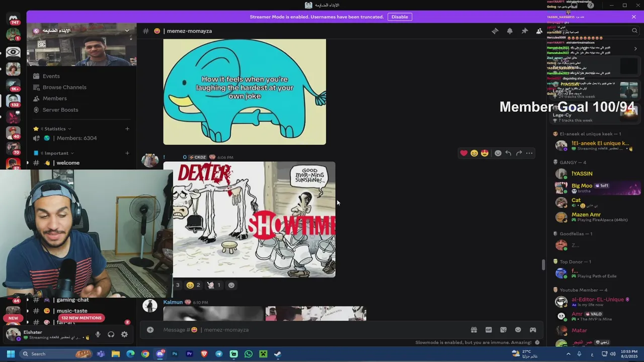Launch Premiere Pro from the taskbar

[x=189, y=354]
